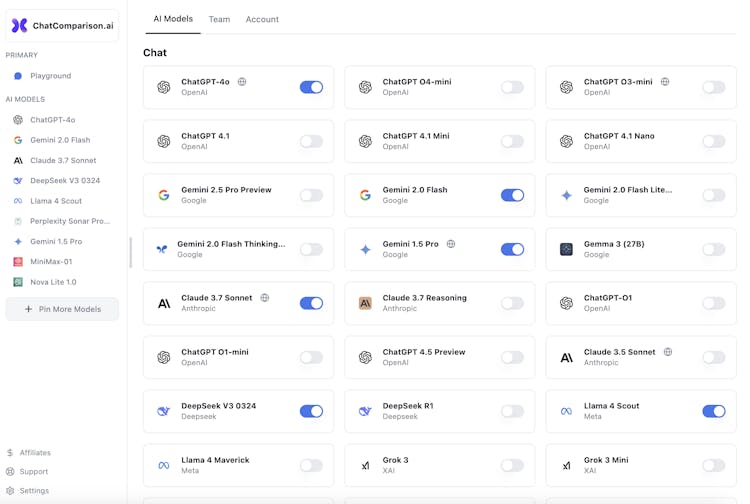Enable the DeepSeek R1 toggle

click(512, 411)
